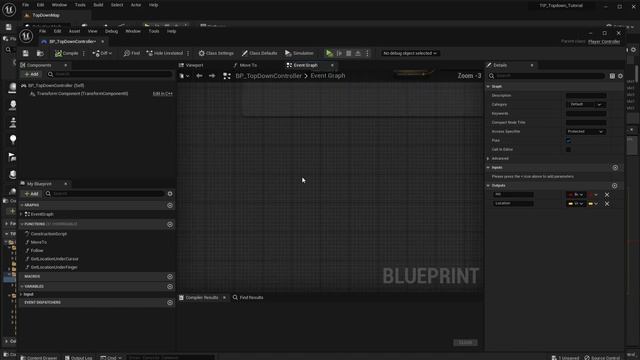Toggle the Call In Editor checkbox
This screenshot has width=640, height=360.
[569, 149]
